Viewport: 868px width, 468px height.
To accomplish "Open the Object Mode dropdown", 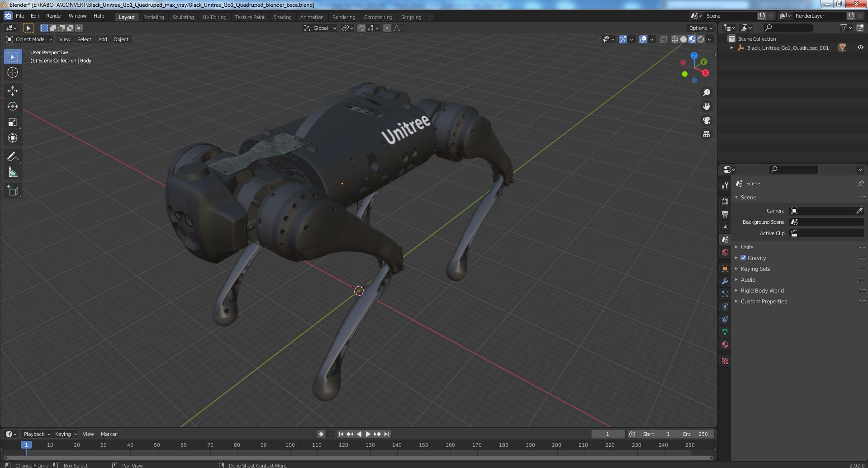I will pos(29,39).
